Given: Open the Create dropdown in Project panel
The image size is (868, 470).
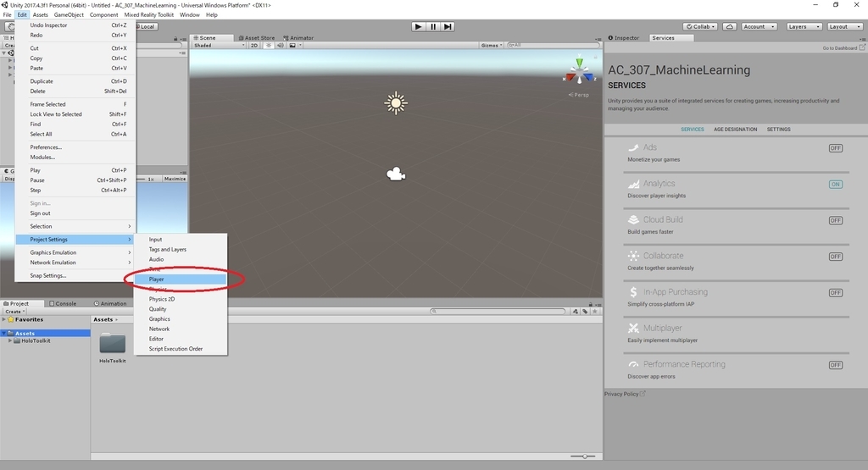Looking at the screenshot, I should pos(15,312).
